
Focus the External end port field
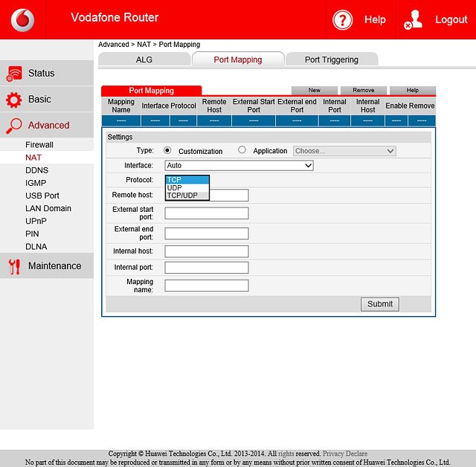pyautogui.click(x=207, y=233)
